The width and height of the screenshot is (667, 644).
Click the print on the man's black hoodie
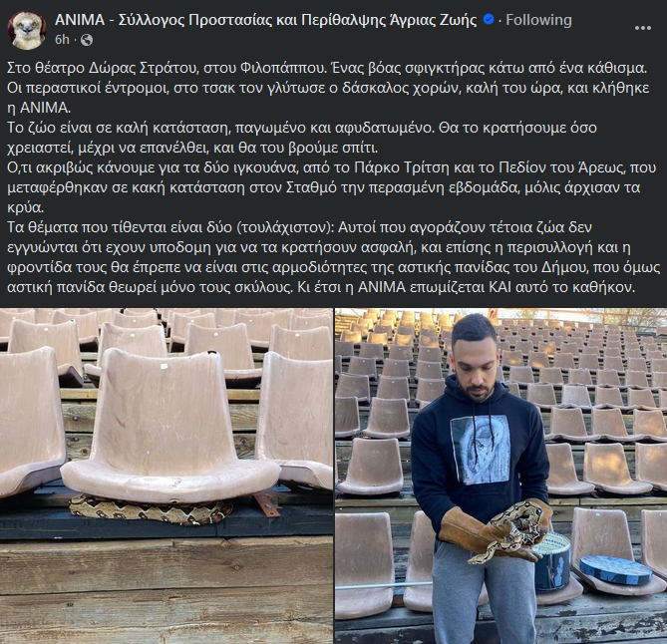tap(481, 450)
